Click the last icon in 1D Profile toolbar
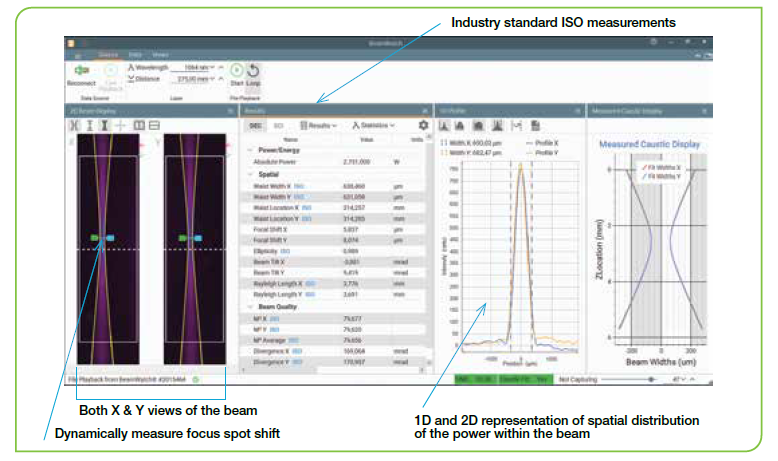Screen dimensions: 778x461 (x=537, y=126)
